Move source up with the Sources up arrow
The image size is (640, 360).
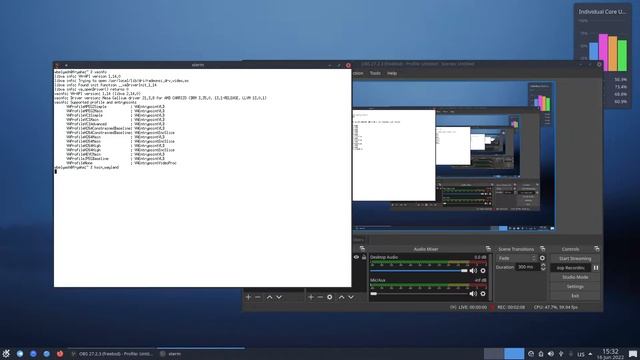342,297
